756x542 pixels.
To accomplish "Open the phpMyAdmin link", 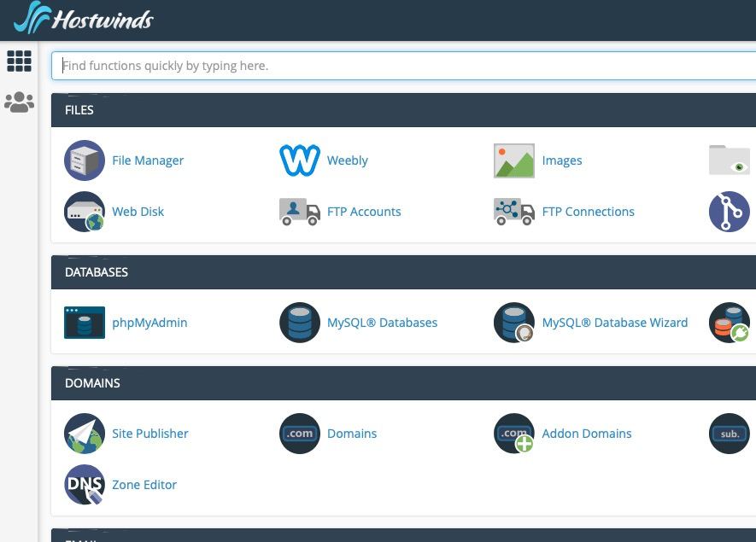I will coord(149,323).
